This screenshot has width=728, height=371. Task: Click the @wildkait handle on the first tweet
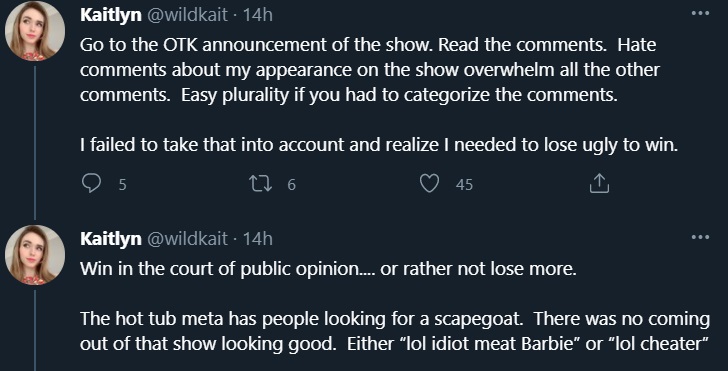(x=188, y=15)
